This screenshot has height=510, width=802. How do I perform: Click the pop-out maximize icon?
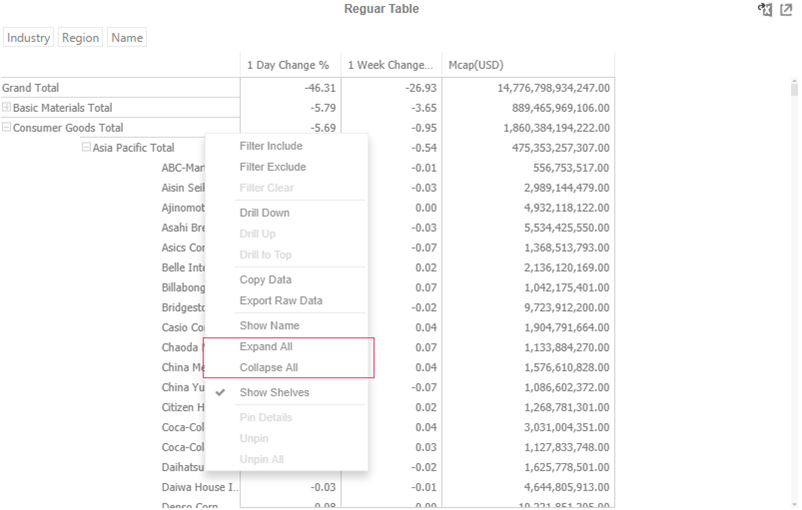click(x=786, y=10)
